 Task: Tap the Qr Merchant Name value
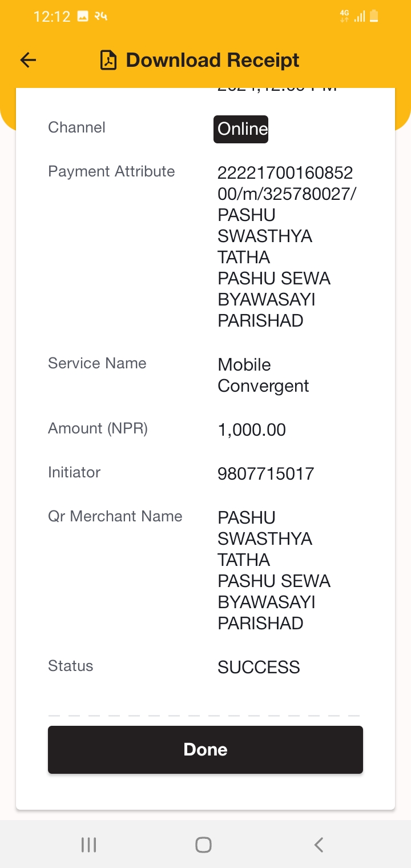pos(274,570)
